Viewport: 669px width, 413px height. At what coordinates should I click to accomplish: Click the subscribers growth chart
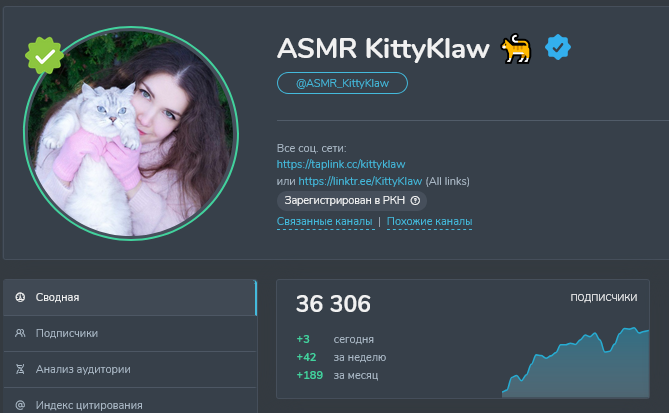(x=576, y=363)
